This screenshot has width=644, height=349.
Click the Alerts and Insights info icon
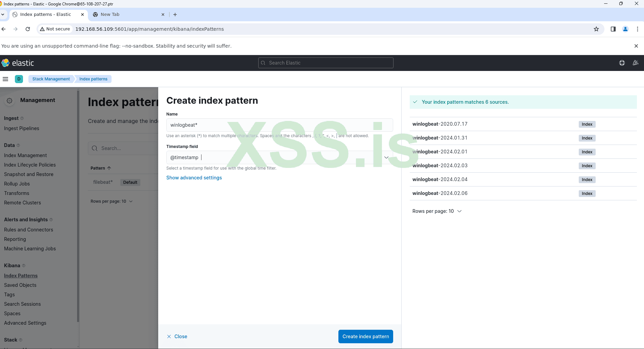[51, 220]
